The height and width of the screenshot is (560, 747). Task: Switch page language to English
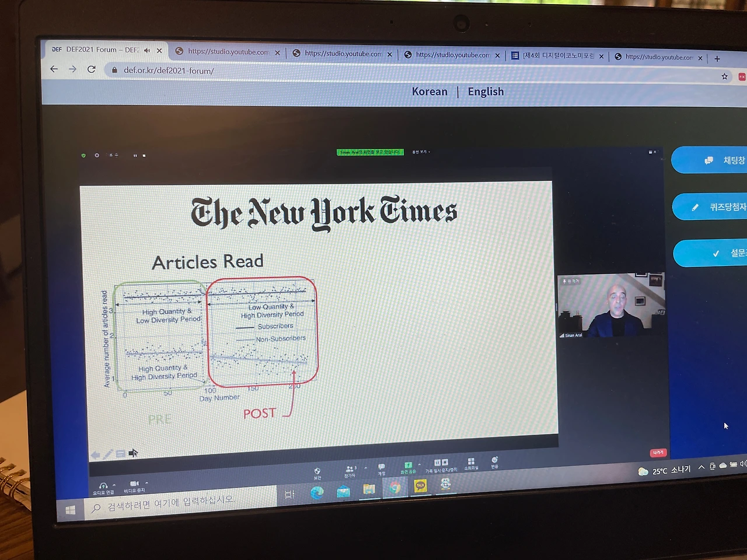[x=486, y=92]
